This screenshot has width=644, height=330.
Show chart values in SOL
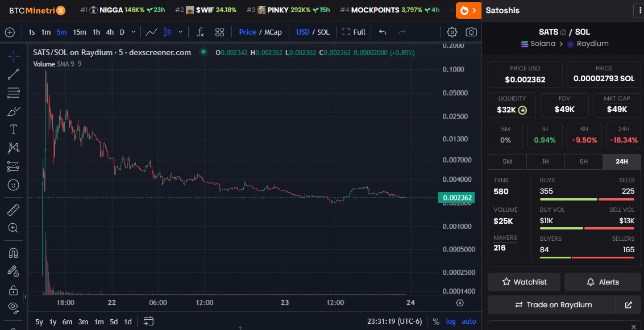(x=323, y=32)
